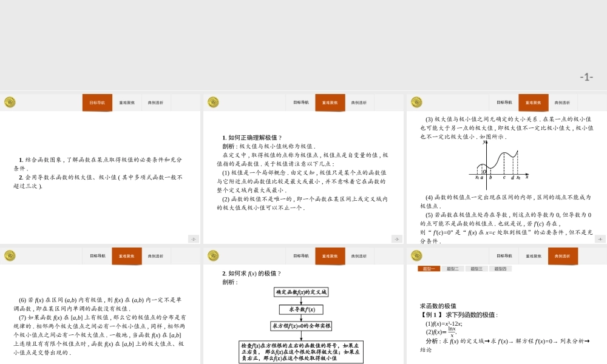
Task: Select the gold seal on the flowchart slide
Action: (212, 255)
